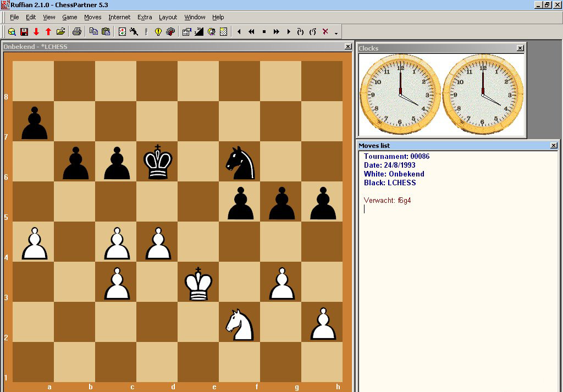This screenshot has height=392, width=563.
Task: Close the Moves list panel
Action: 553,146
